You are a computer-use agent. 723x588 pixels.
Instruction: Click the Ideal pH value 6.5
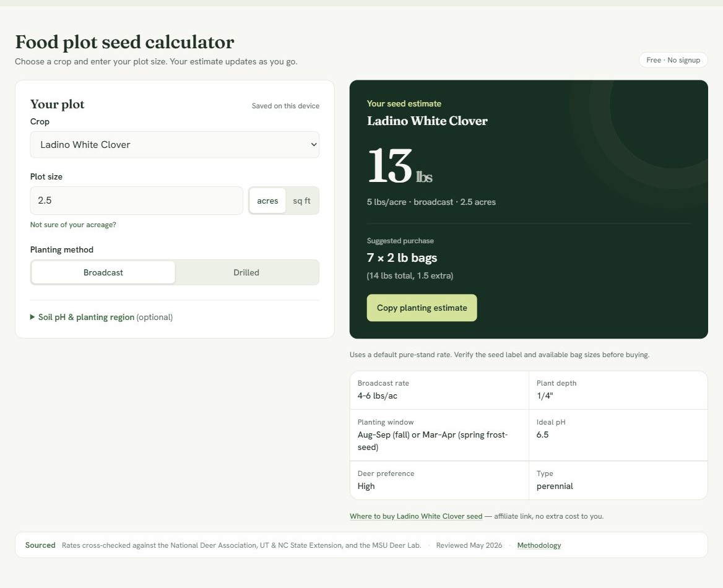542,435
